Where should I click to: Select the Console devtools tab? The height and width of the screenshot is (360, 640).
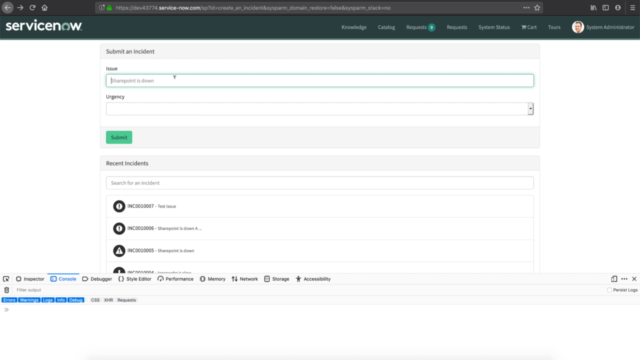63,279
